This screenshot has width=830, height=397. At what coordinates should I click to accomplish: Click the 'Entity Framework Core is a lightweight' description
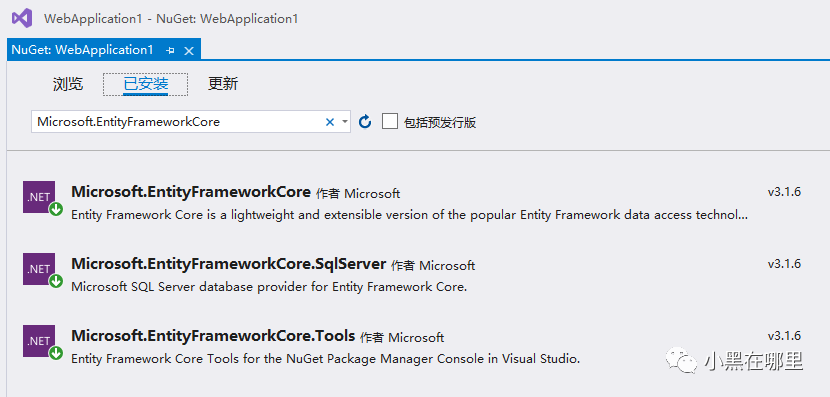click(409, 215)
